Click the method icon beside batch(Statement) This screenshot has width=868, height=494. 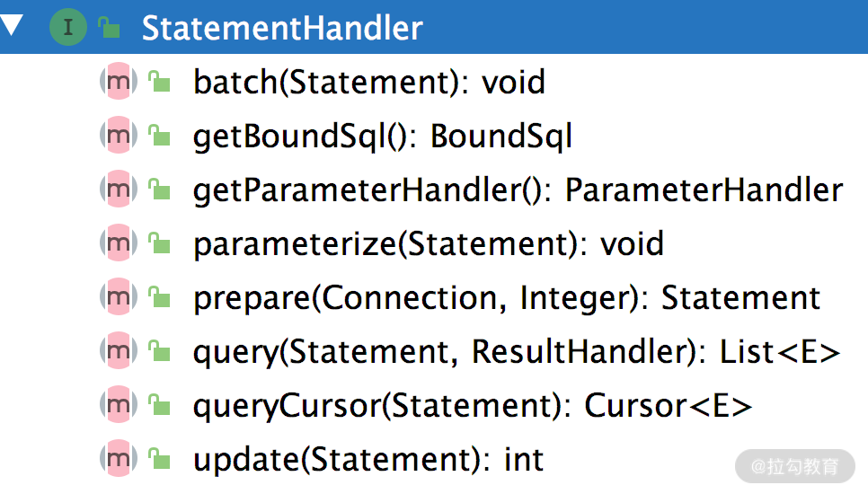pos(118,82)
